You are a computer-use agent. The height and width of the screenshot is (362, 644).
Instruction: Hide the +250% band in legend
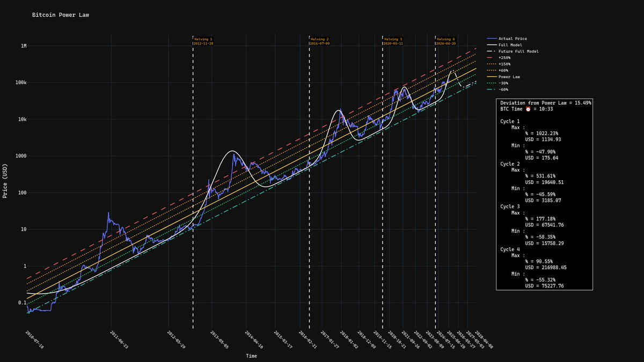click(499, 57)
